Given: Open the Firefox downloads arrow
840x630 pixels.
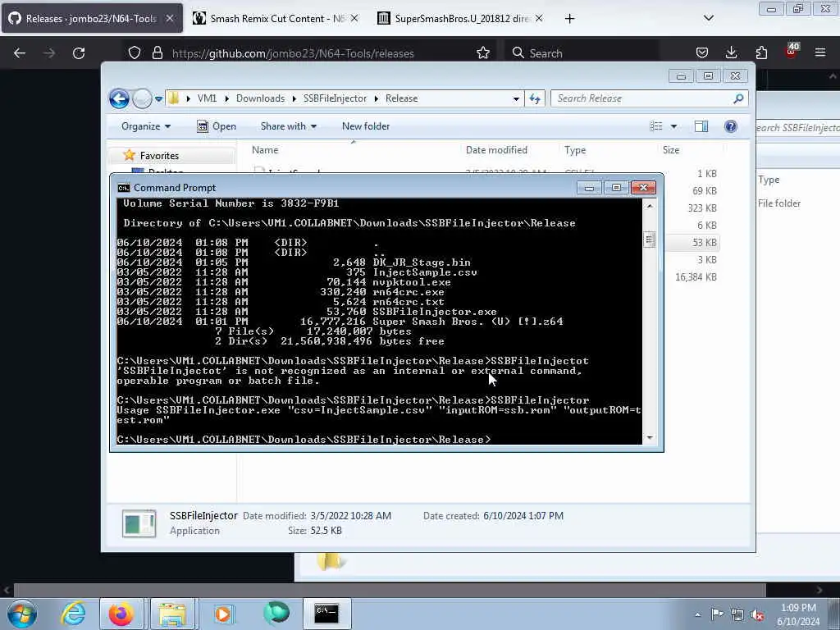Looking at the screenshot, I should click(731, 53).
